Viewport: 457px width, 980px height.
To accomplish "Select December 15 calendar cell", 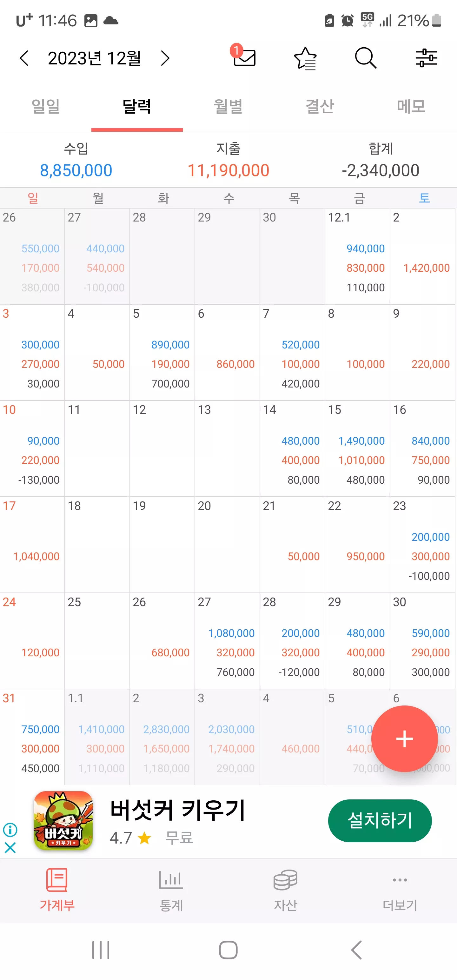I will pos(357,448).
